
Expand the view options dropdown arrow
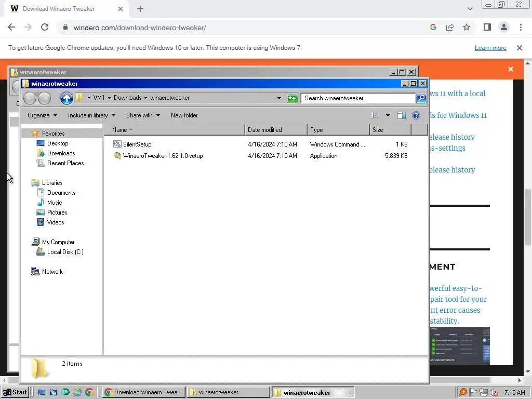(x=388, y=115)
